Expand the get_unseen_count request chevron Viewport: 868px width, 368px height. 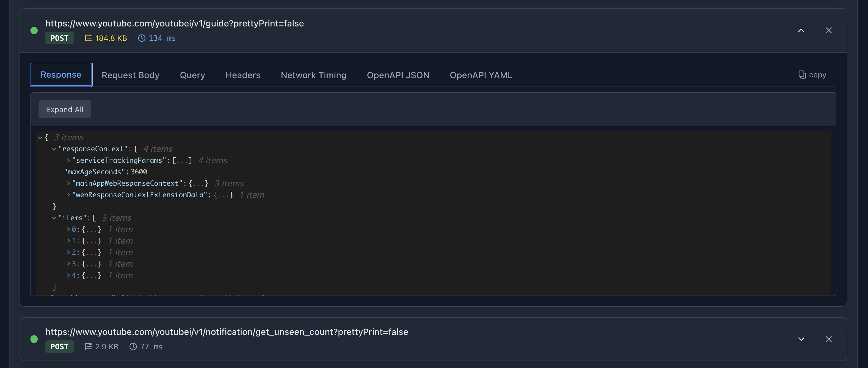(801, 339)
